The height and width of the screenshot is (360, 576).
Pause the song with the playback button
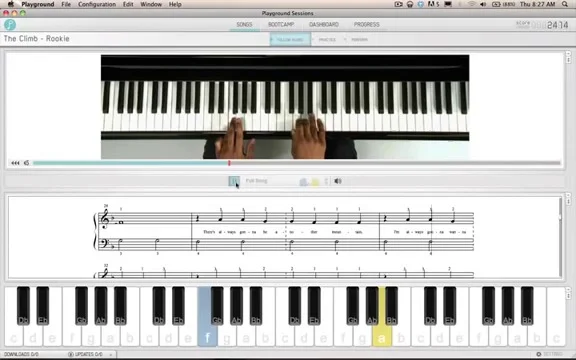[234, 181]
